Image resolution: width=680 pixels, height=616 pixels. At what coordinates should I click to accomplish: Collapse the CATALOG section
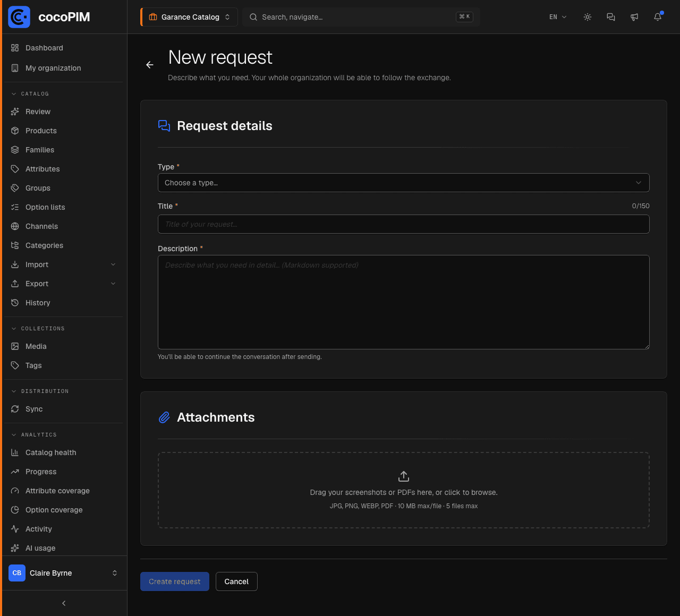pyautogui.click(x=30, y=93)
